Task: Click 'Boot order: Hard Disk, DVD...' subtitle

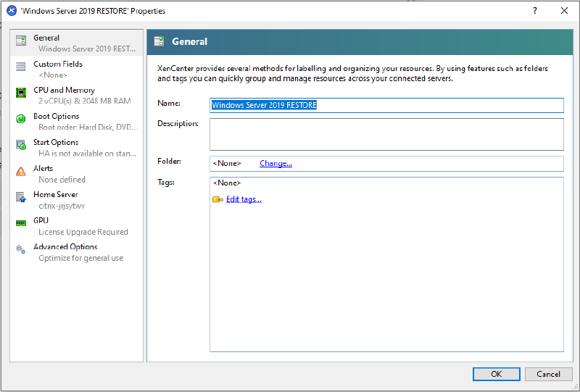Action: coord(88,128)
